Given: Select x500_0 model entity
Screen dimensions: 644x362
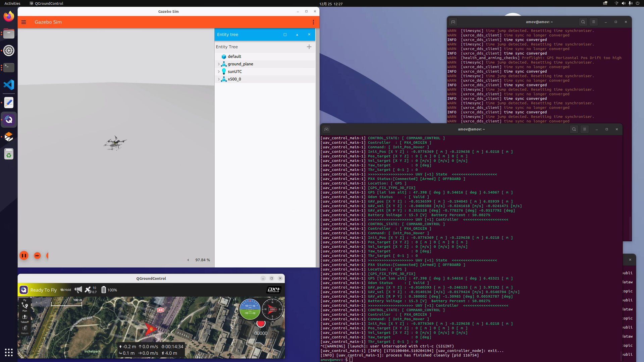Looking at the screenshot, I should (x=265, y=79).
